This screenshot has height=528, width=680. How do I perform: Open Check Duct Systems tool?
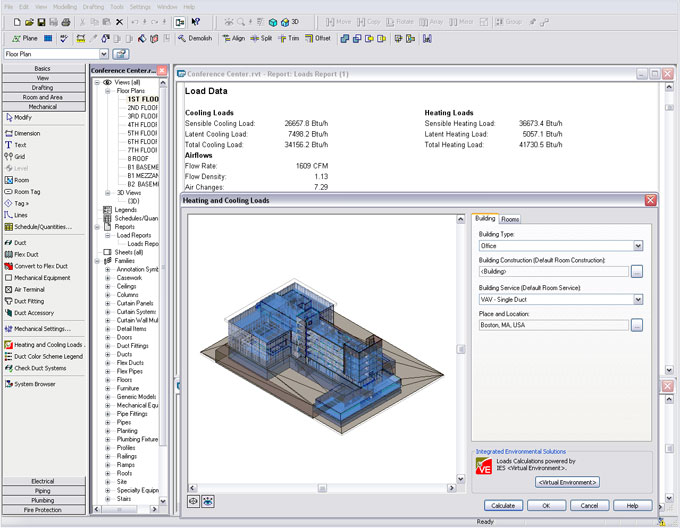pyautogui.click(x=41, y=368)
